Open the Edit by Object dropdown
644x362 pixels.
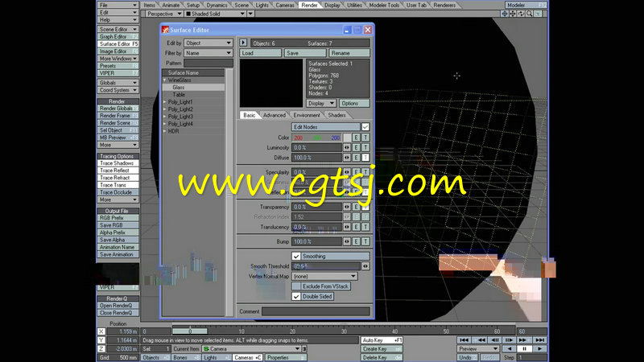(x=208, y=43)
